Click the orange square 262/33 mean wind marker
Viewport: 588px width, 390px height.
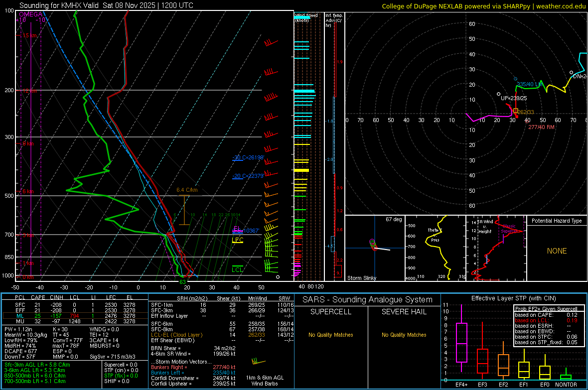(x=515, y=111)
